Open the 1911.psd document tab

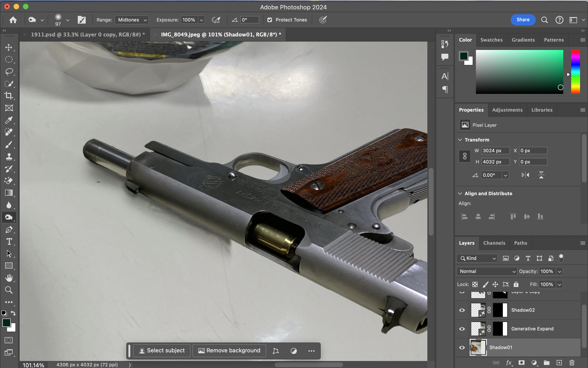point(88,35)
